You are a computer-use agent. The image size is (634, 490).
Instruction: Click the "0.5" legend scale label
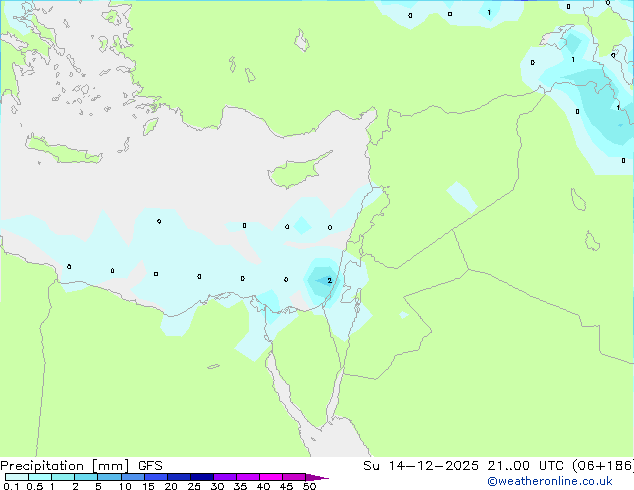pyautogui.click(x=34, y=486)
